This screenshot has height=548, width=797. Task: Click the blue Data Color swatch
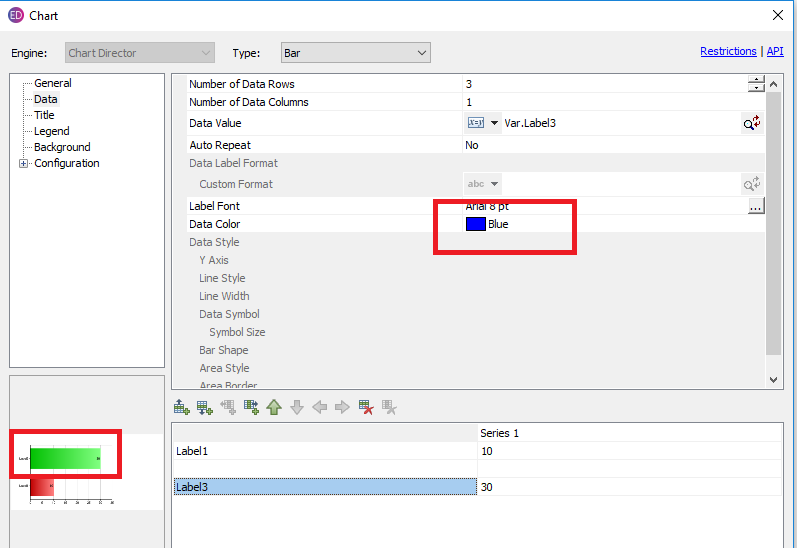click(x=476, y=224)
